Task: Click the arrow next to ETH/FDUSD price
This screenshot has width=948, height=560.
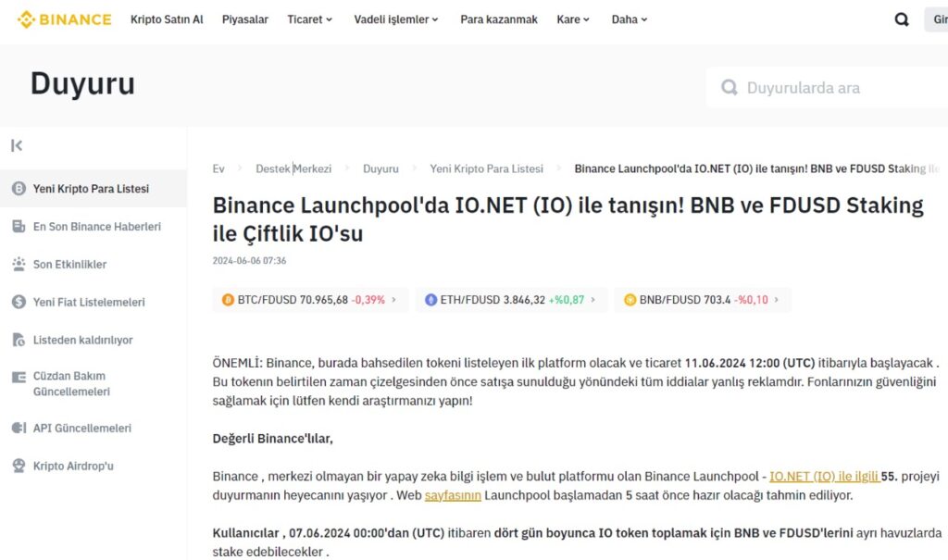Action: click(x=593, y=299)
